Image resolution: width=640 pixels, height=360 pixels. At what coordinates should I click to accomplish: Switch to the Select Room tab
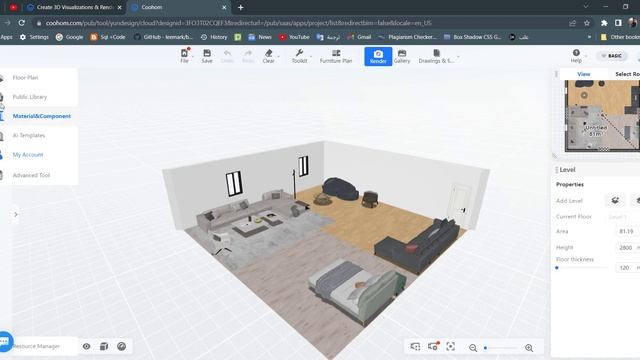click(626, 74)
